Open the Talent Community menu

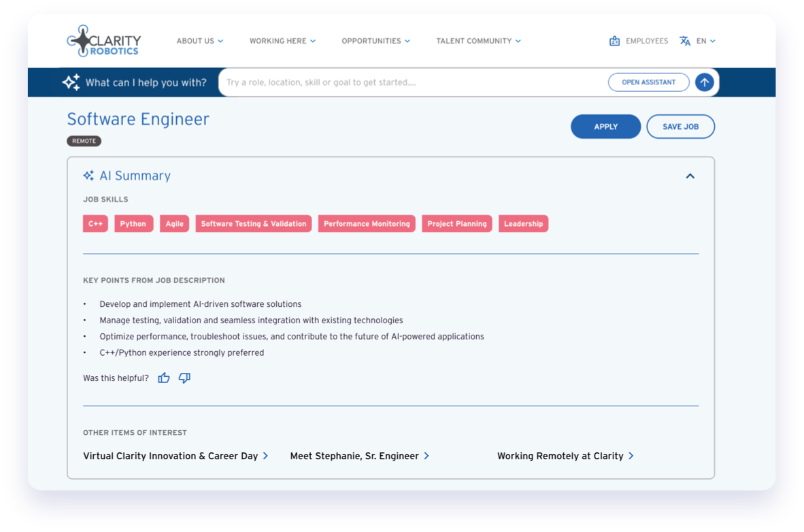[x=478, y=41]
